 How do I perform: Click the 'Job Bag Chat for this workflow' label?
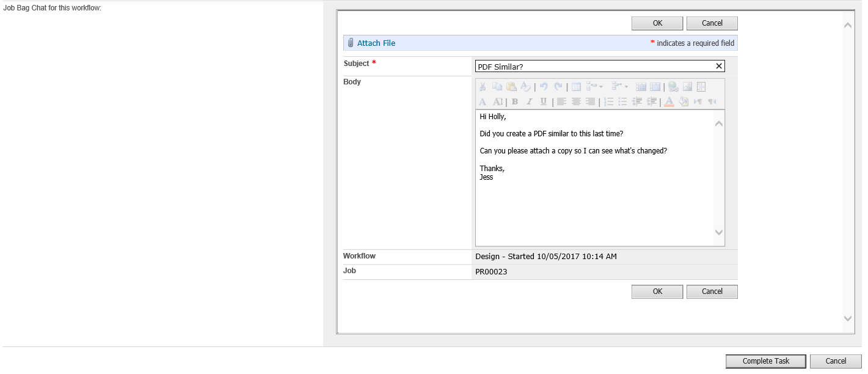point(53,9)
